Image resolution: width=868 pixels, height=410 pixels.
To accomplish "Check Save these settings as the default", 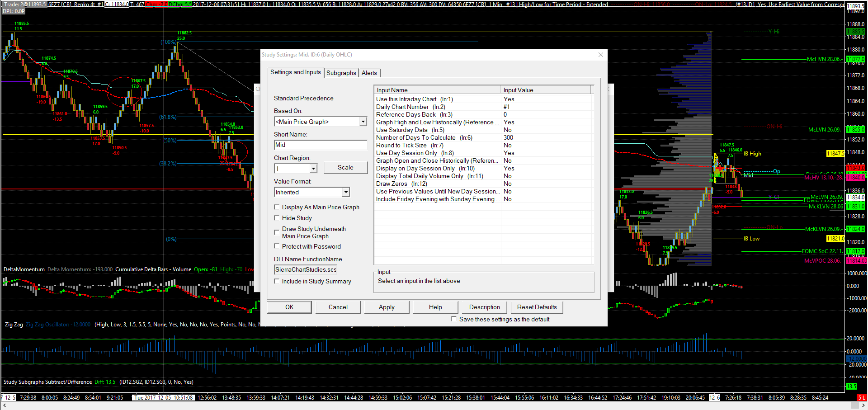I will (x=454, y=319).
